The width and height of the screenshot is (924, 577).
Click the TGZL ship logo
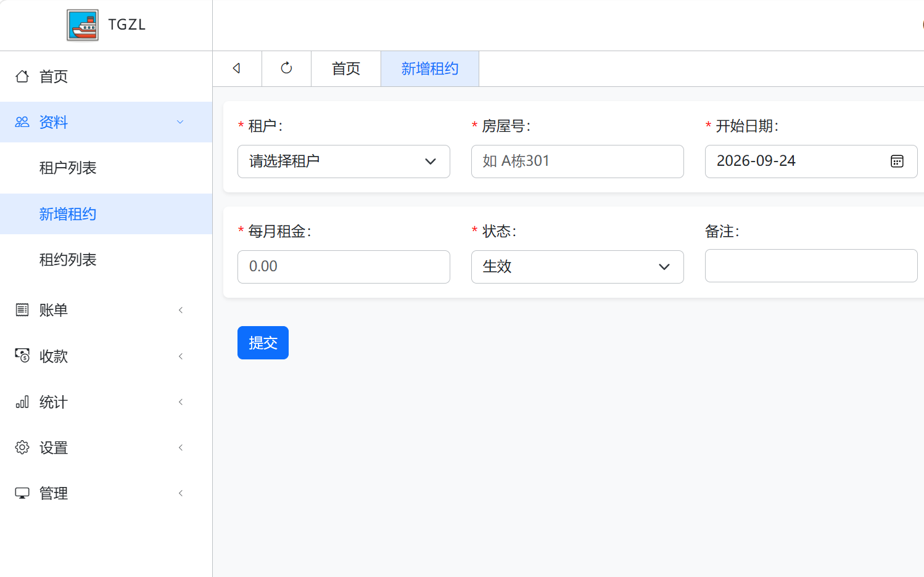pos(83,25)
